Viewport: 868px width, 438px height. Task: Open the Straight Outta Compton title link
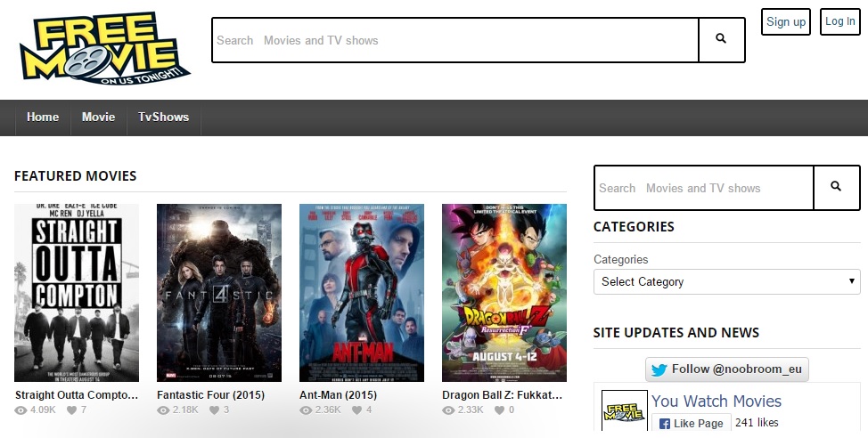77,395
